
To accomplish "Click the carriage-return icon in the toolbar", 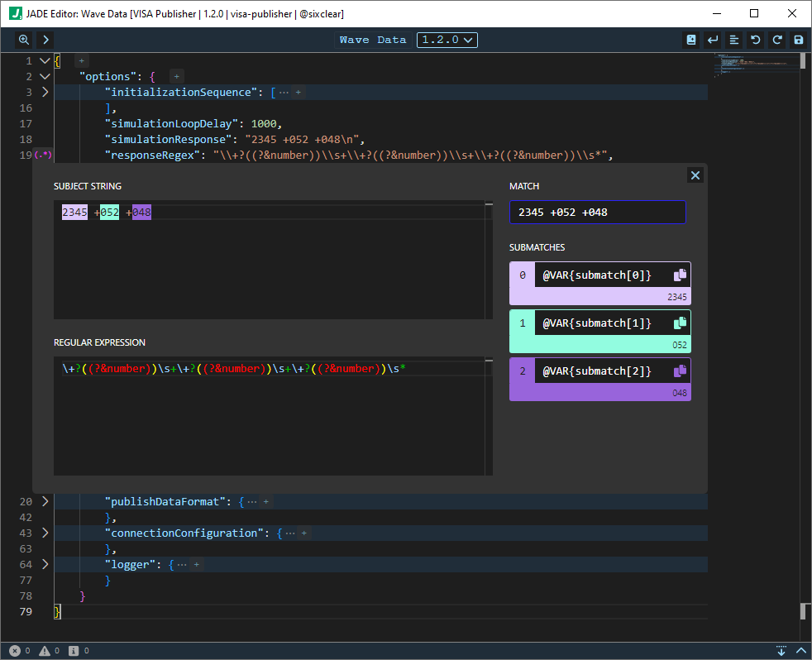I will point(712,40).
